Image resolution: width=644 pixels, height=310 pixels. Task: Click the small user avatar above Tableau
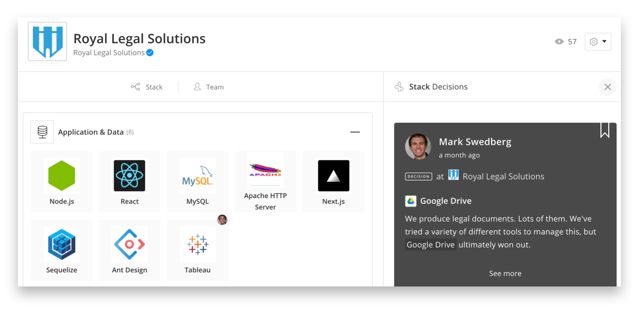coord(223,220)
